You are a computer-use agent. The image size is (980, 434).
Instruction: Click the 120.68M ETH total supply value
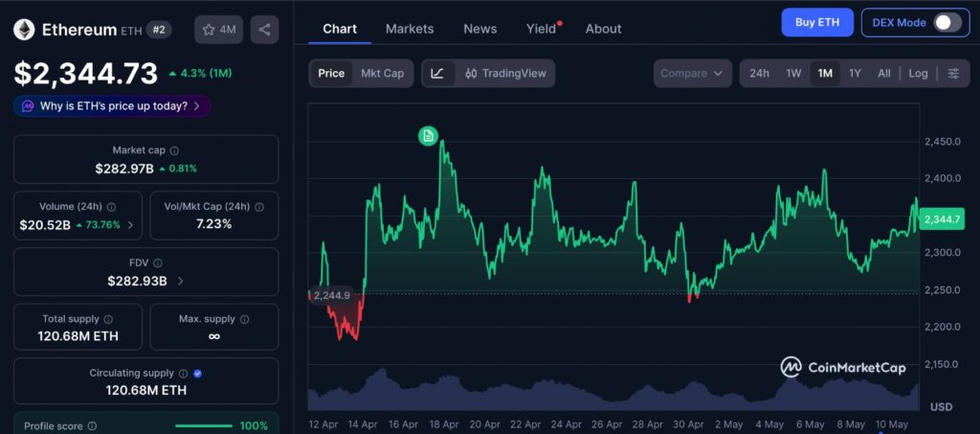(78, 336)
